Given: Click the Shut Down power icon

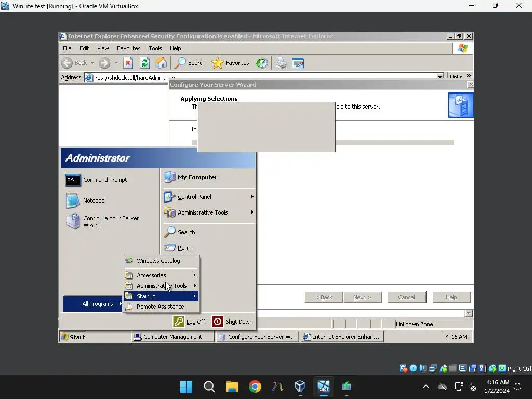Looking at the screenshot, I should (218, 321).
